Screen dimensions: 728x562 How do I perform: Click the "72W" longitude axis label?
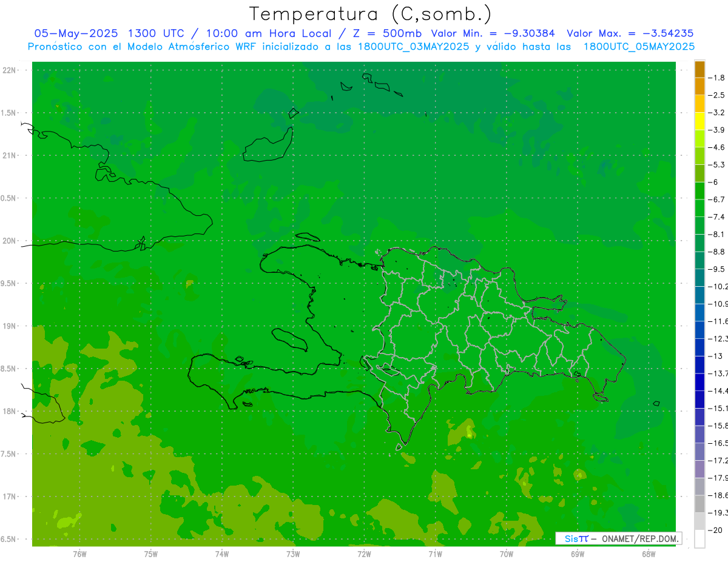(x=364, y=554)
